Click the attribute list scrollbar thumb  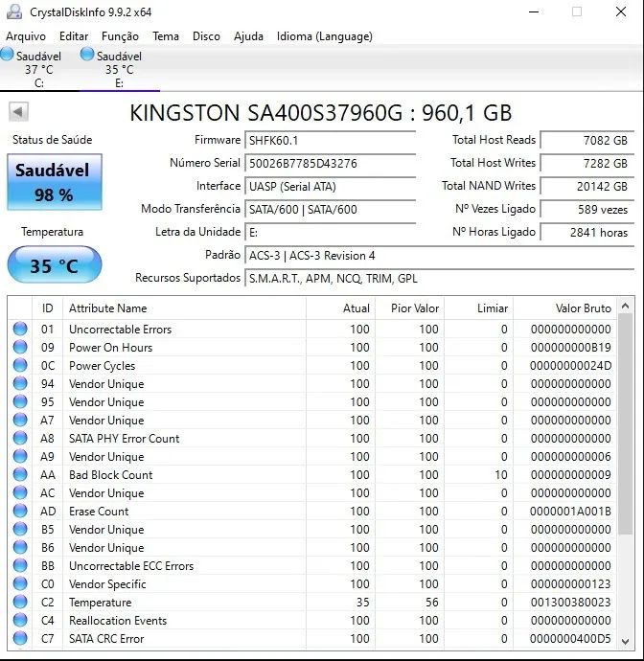click(x=626, y=424)
